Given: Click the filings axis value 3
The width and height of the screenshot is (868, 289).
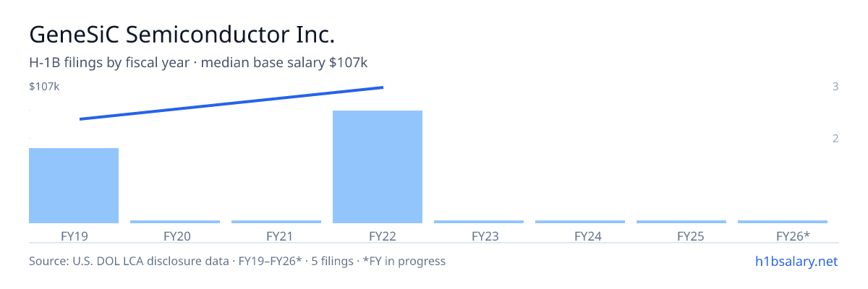Looking at the screenshot, I should pos(835,87).
